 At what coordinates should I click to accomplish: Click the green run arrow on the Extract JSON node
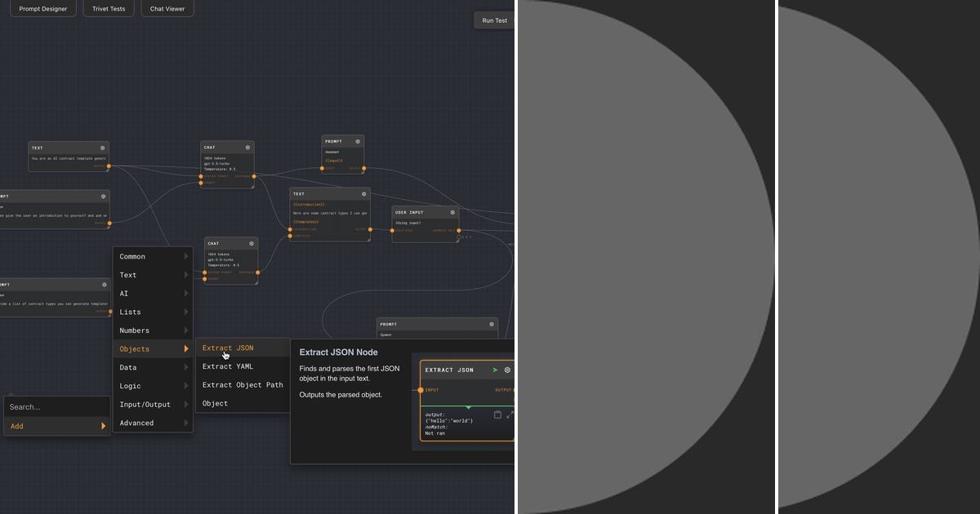coord(495,370)
